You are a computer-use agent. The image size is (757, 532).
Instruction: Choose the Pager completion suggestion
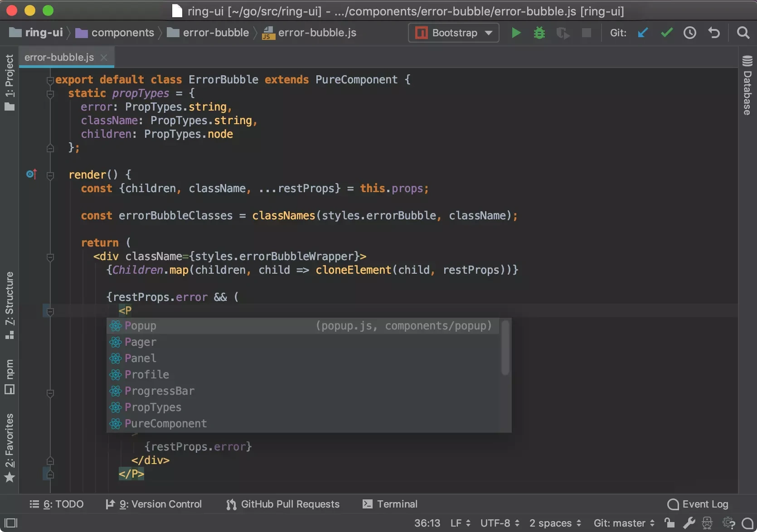pyautogui.click(x=303, y=342)
